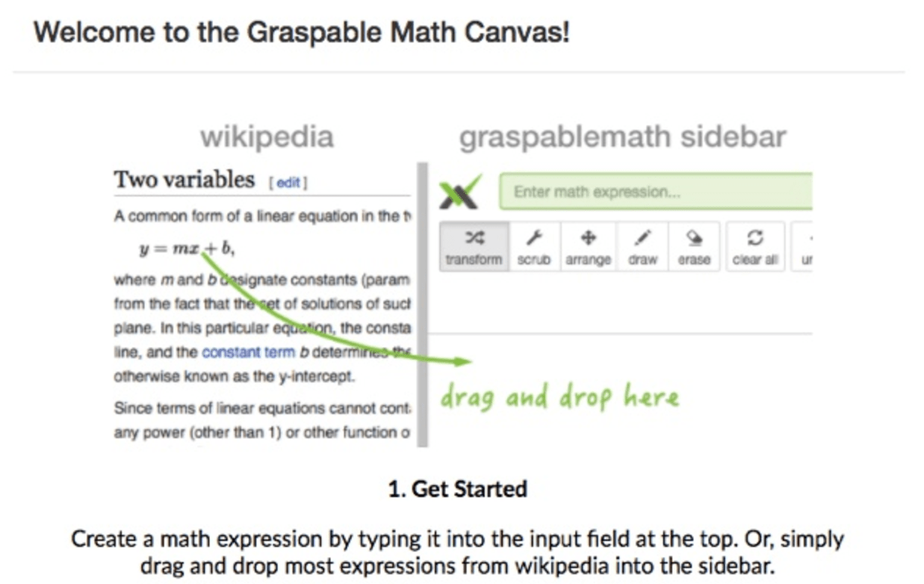
Task: Switch to the erase tool
Action: [693, 246]
